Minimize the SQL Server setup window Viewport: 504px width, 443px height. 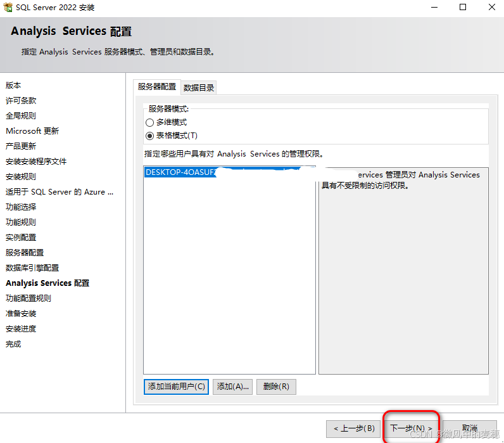click(x=434, y=7)
